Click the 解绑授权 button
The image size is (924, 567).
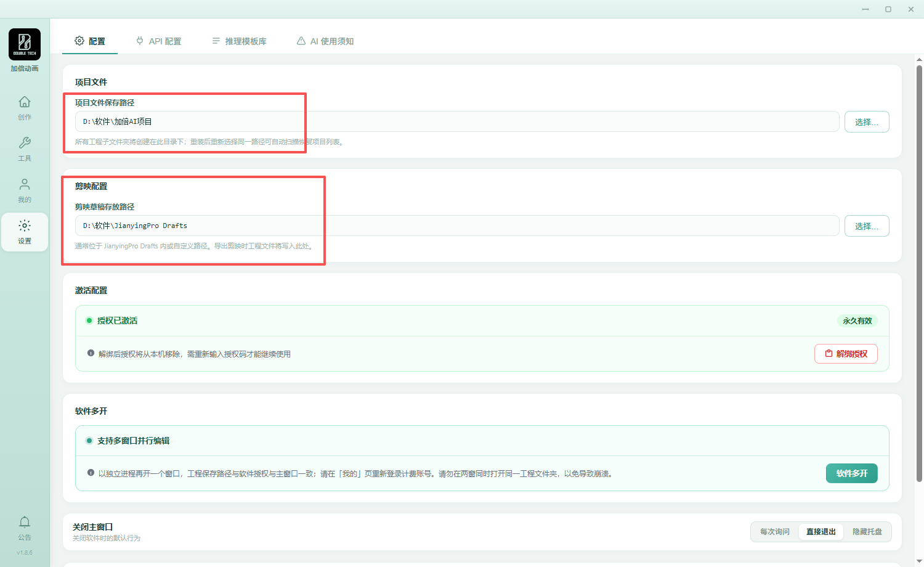846,354
